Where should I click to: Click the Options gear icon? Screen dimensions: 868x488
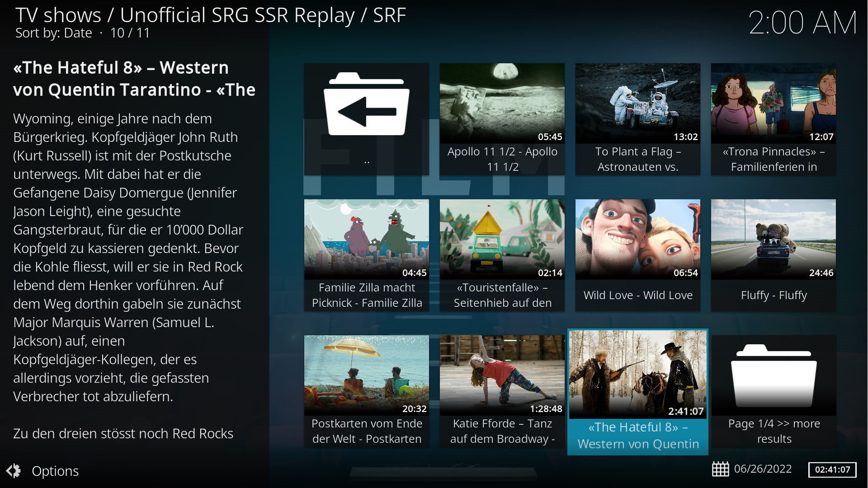(x=14, y=471)
